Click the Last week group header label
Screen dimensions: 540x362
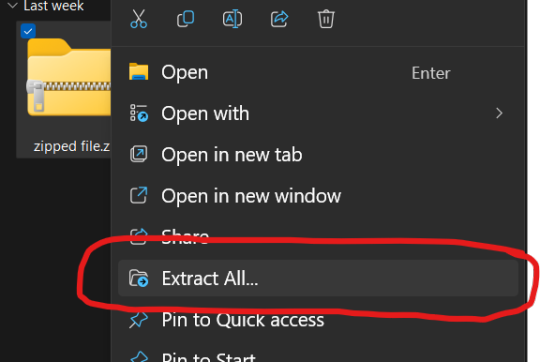(x=54, y=6)
